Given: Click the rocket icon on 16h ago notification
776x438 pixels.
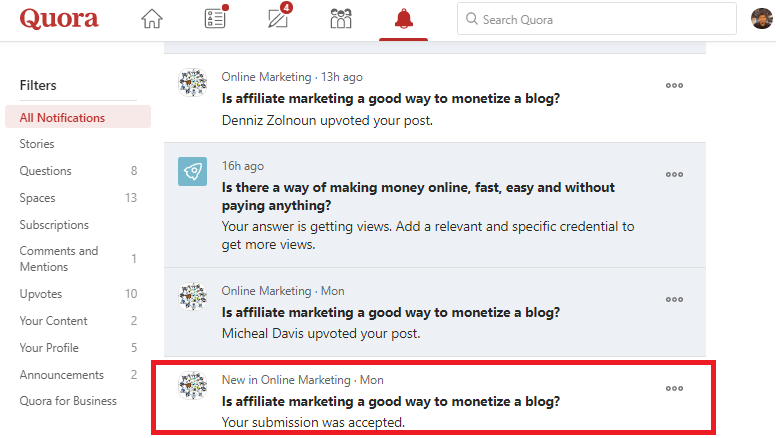Looking at the screenshot, I should tap(193, 171).
